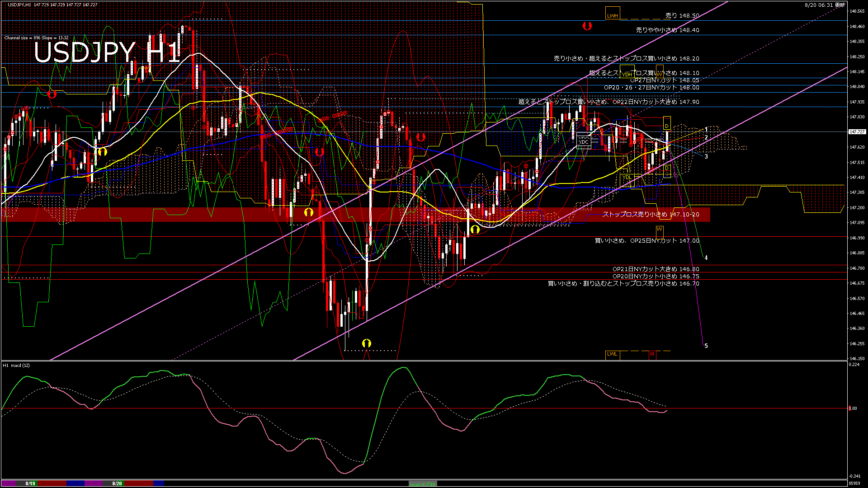Click the current price tag 147.727 on the axis
This screenshot has height=488, width=868.
click(x=857, y=132)
